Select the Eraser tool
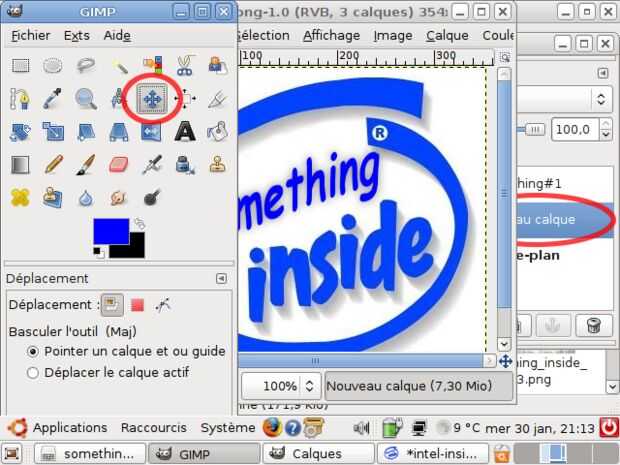Screen dimensions: 620x465 [x=119, y=164]
